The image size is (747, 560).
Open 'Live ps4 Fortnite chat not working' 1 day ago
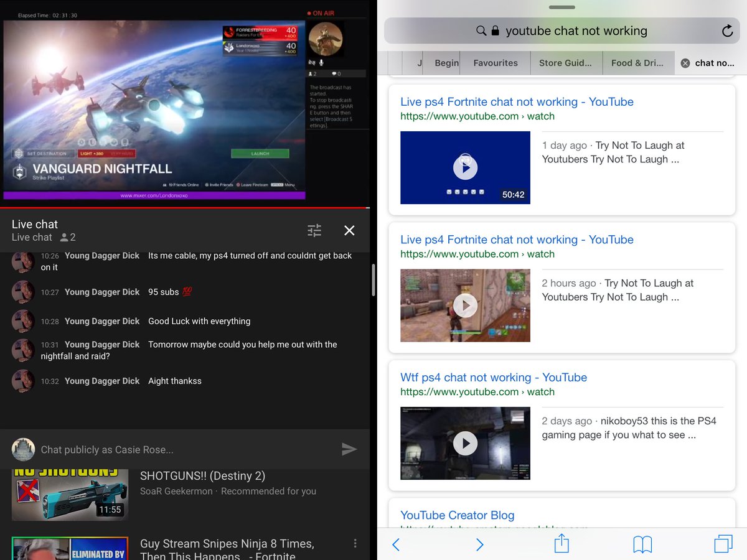tap(517, 102)
